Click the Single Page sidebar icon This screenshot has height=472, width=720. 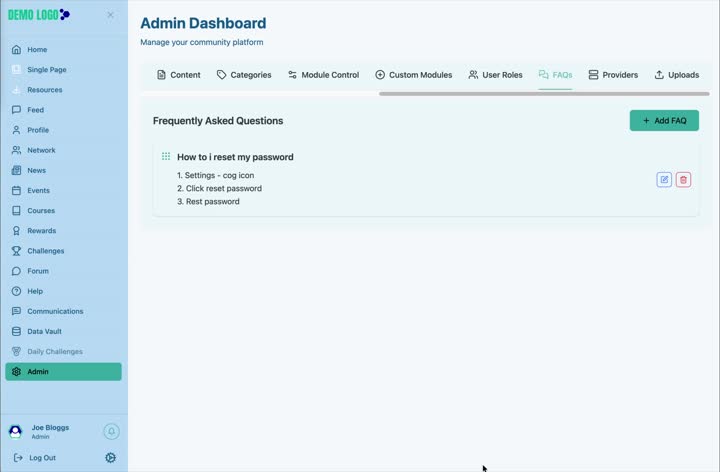16,70
